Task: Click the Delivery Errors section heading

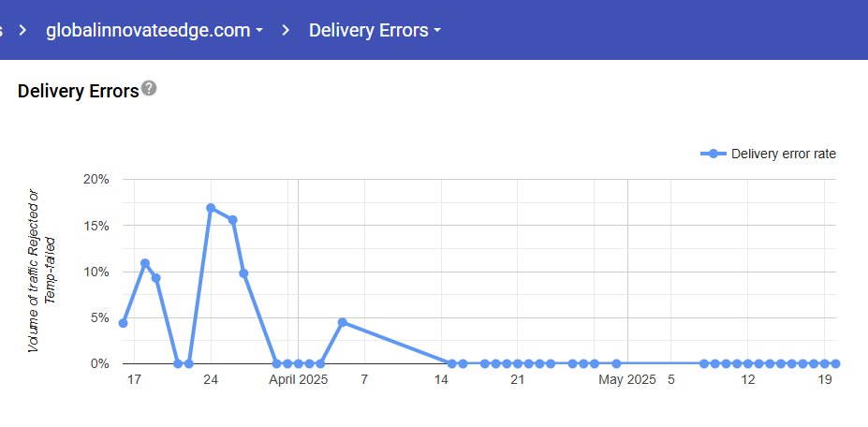Action: coord(78,91)
